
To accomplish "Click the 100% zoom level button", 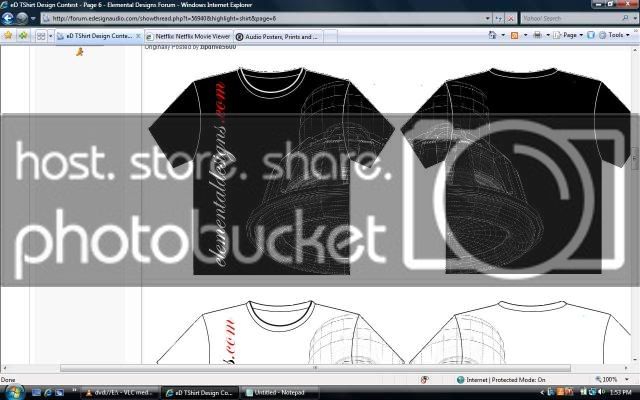I will (x=607, y=380).
